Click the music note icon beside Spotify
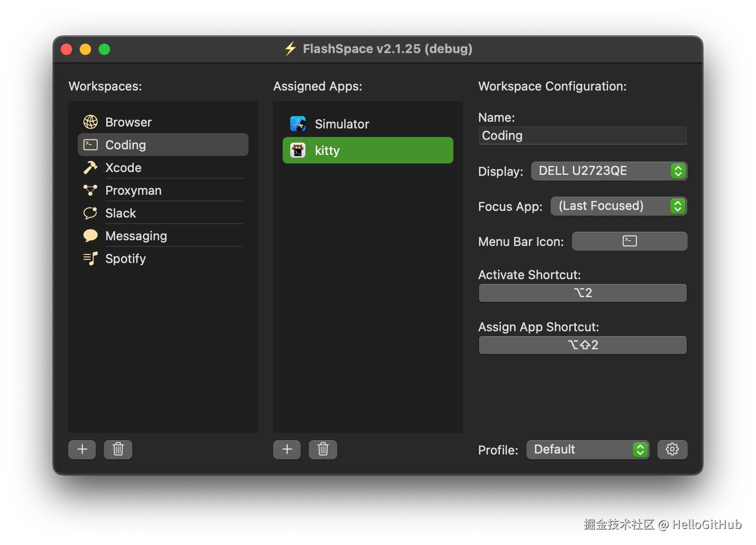756x545 pixels. pyautogui.click(x=91, y=259)
